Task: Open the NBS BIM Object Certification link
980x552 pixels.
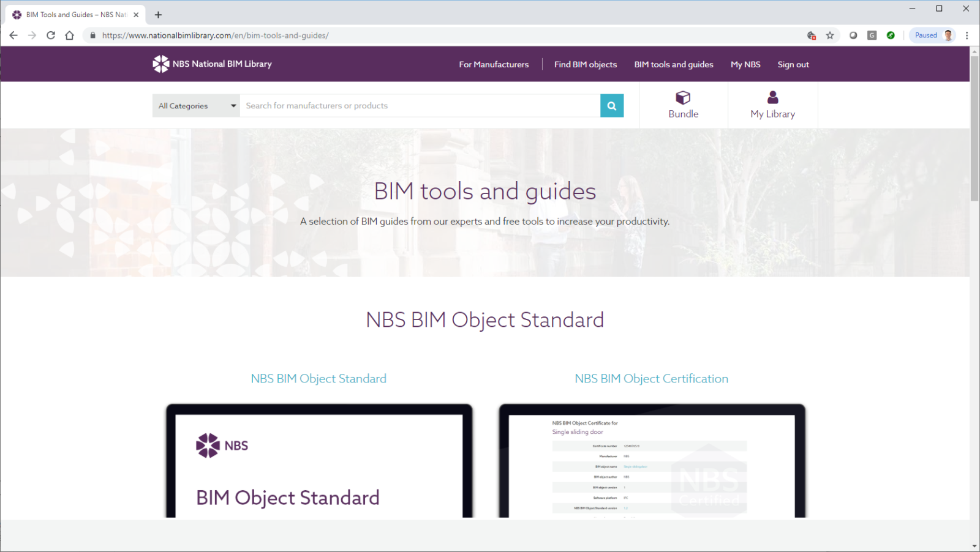Action: pyautogui.click(x=652, y=379)
